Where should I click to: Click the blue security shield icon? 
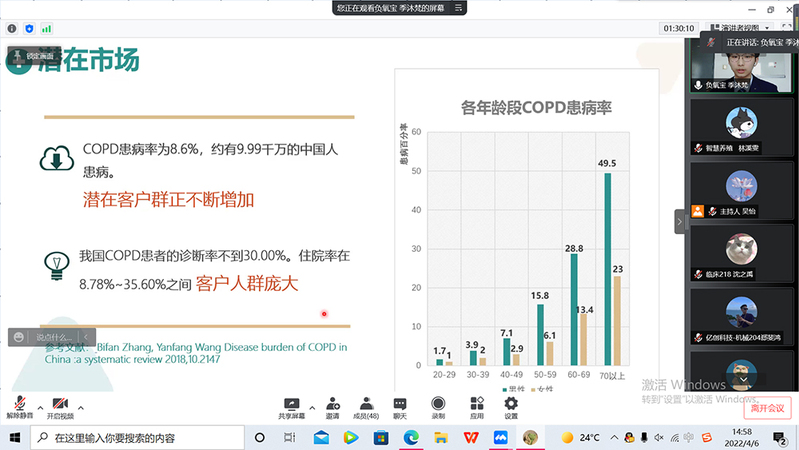(29, 29)
